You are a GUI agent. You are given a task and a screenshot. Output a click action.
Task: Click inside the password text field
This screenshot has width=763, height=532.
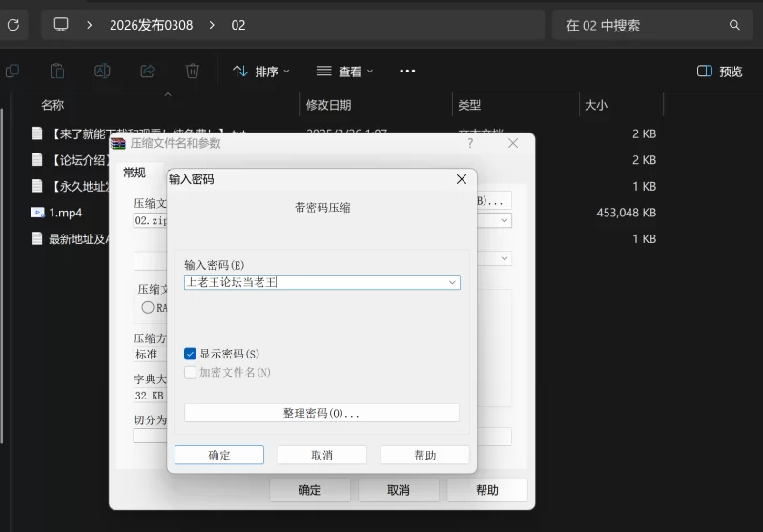(315, 282)
